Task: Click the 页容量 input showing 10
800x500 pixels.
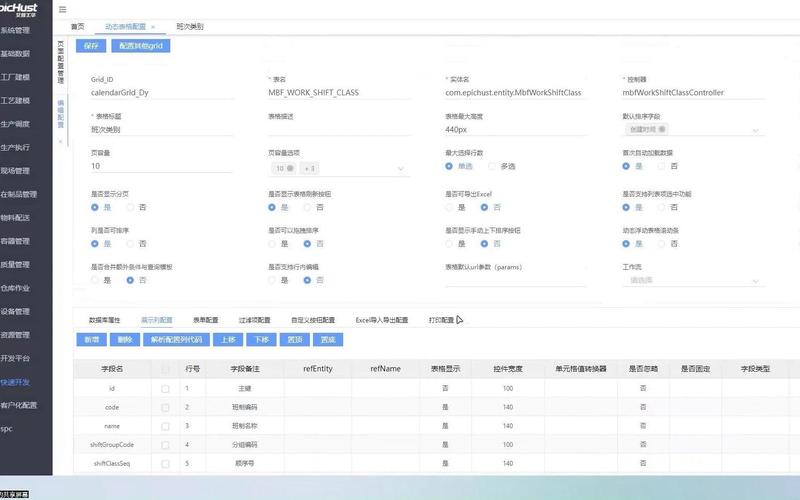Action: [x=161, y=166]
